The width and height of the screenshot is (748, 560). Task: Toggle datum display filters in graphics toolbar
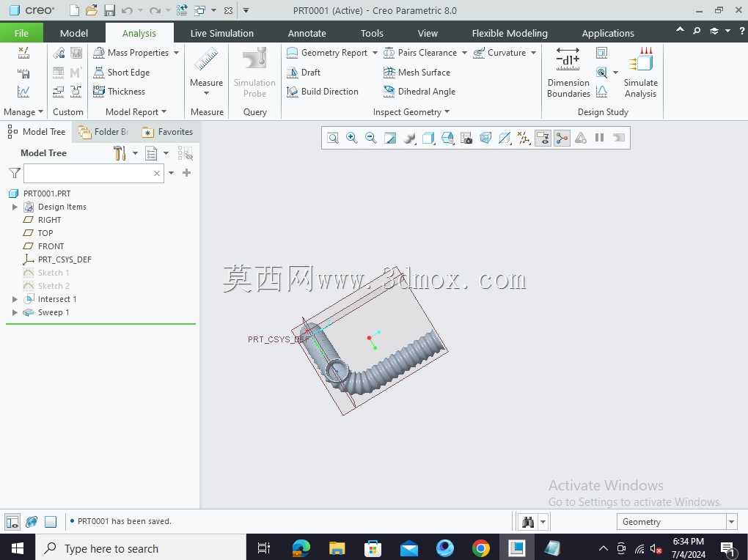524,138
